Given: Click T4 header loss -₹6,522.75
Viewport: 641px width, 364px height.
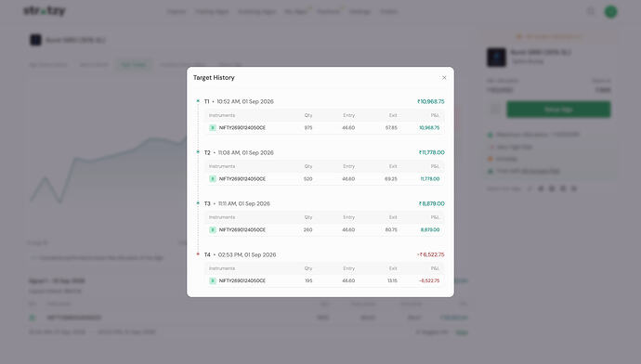Looking at the screenshot, I should [431, 255].
